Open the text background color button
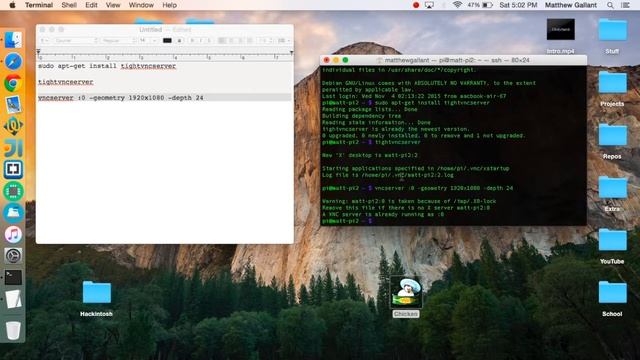The image size is (640, 360). coord(179,40)
